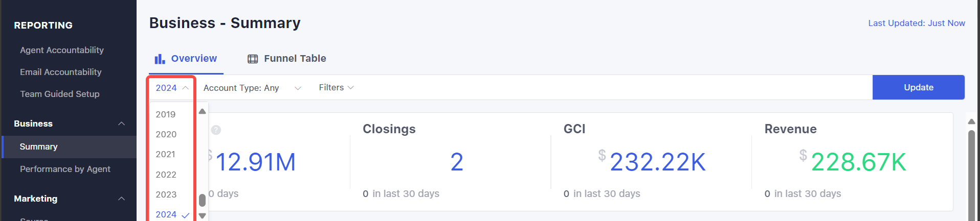Click the year list scroll down arrow
Viewport: 980px width, 221px height.
click(x=203, y=216)
